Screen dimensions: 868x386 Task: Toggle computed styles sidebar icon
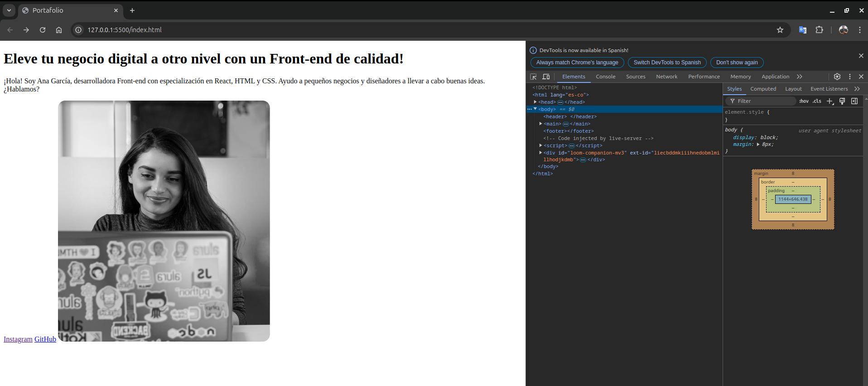pos(854,101)
